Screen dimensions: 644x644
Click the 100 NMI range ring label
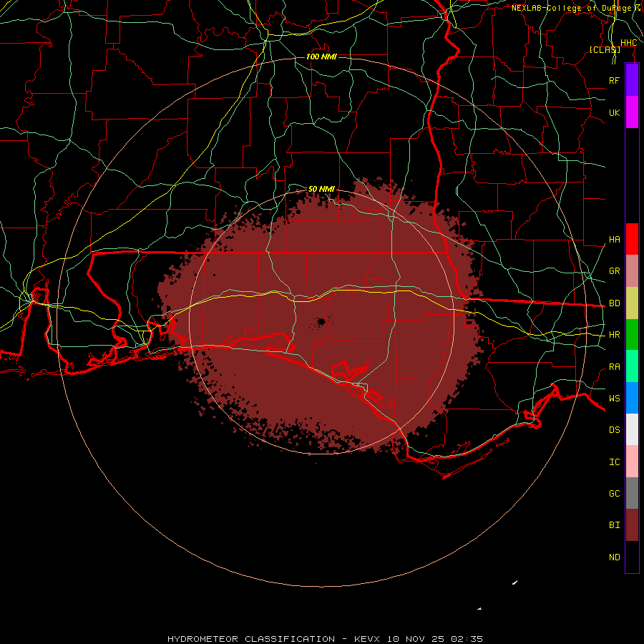coord(321,57)
